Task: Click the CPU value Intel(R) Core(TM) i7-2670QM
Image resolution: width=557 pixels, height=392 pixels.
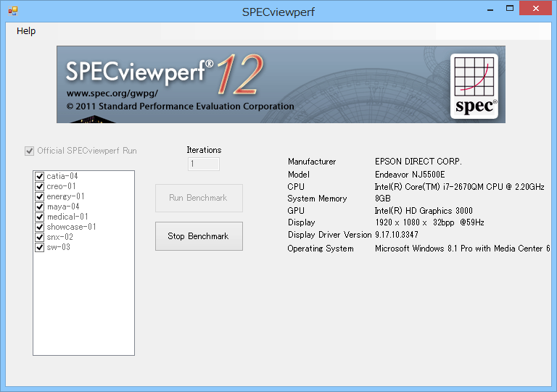Action: (460, 187)
